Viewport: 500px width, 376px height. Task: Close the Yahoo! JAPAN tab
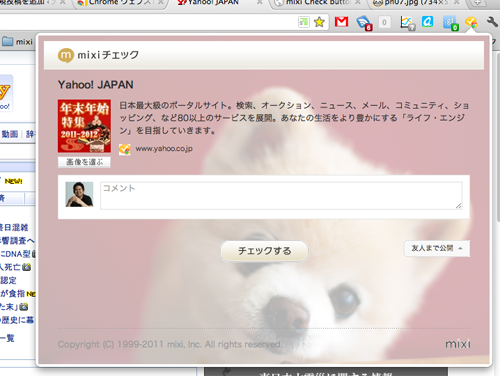point(260,2)
